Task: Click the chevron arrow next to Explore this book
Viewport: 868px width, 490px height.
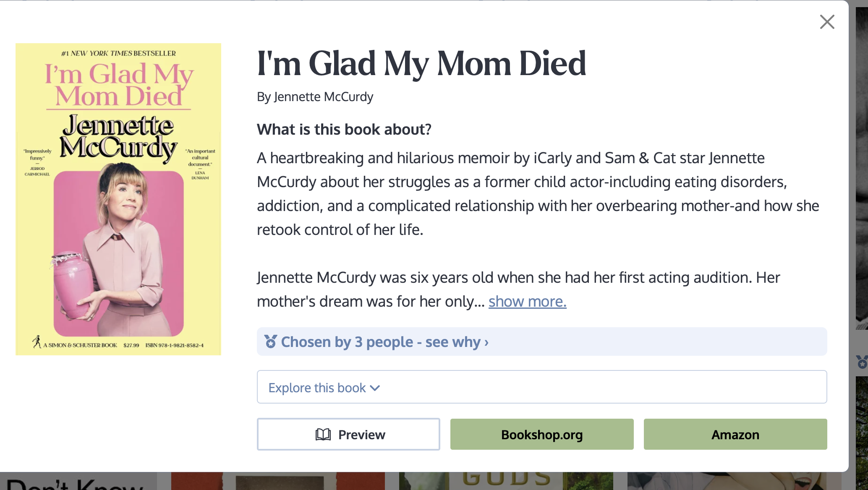Action: 375,388
